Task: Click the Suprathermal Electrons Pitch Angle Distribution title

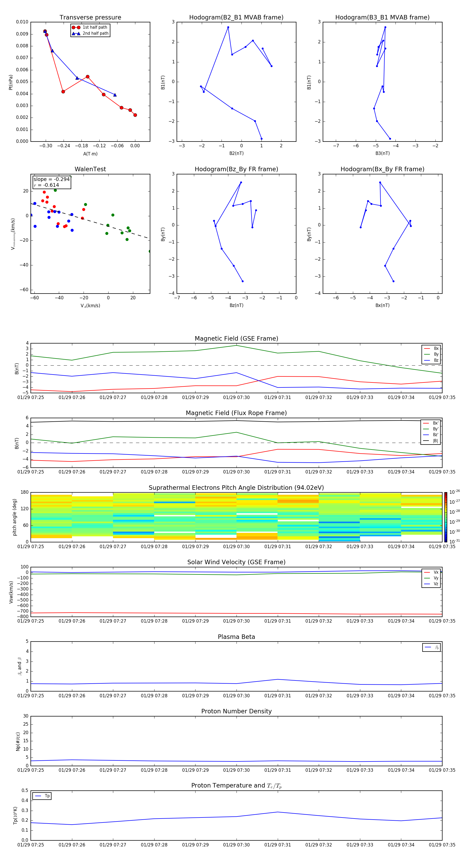Action: [236, 488]
